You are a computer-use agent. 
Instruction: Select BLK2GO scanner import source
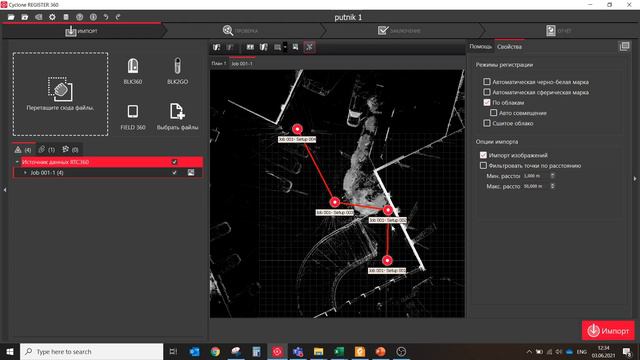[178, 71]
